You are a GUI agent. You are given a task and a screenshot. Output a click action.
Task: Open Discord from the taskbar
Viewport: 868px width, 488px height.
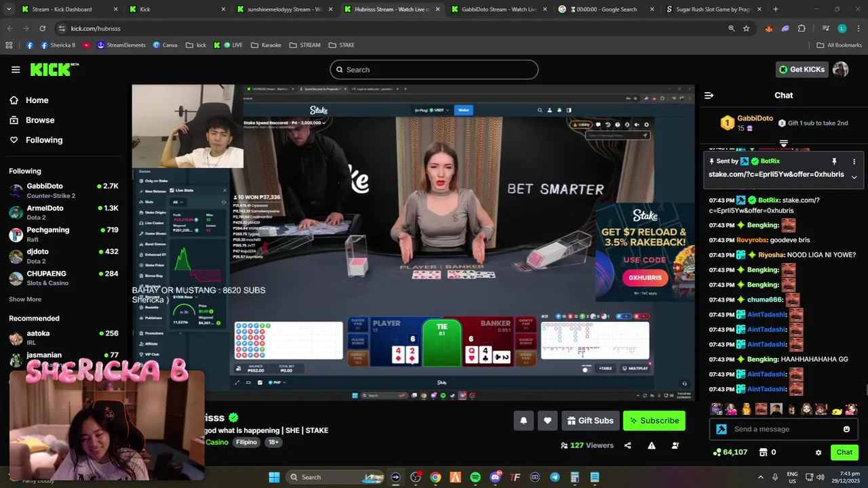pyautogui.click(x=496, y=477)
